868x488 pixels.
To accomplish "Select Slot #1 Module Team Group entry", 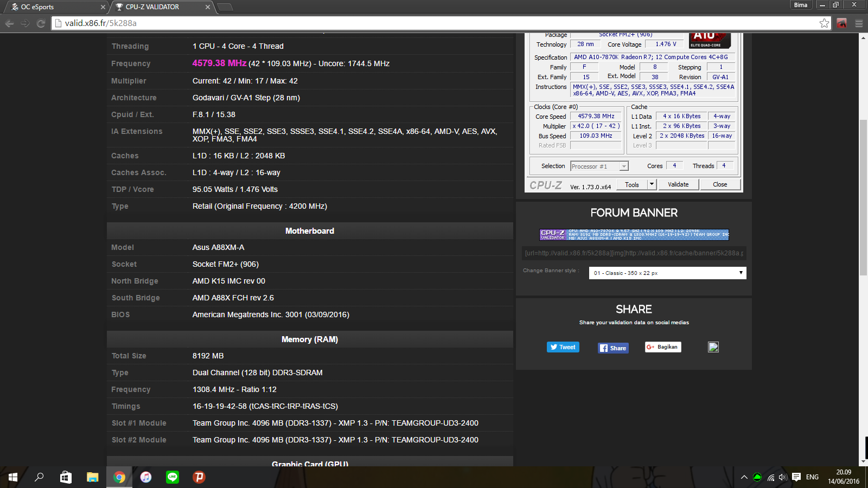I will (x=335, y=423).
